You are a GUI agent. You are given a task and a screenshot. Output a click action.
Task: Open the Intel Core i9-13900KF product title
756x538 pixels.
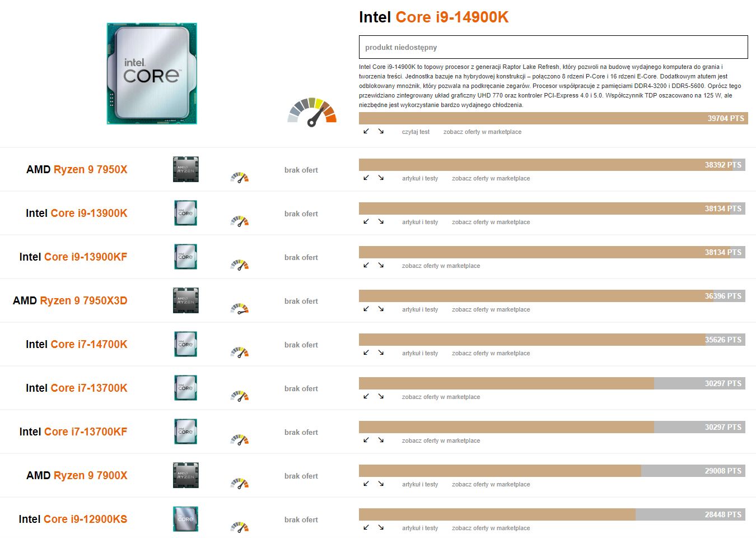coord(73,257)
